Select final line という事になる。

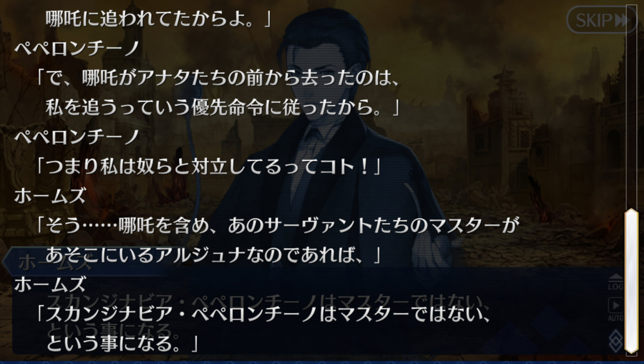point(122,343)
